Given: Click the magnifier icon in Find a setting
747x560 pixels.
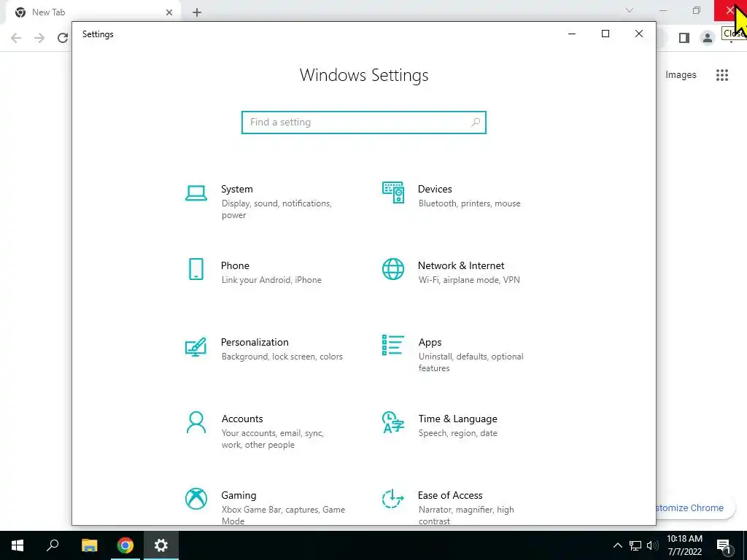Looking at the screenshot, I should 476,122.
